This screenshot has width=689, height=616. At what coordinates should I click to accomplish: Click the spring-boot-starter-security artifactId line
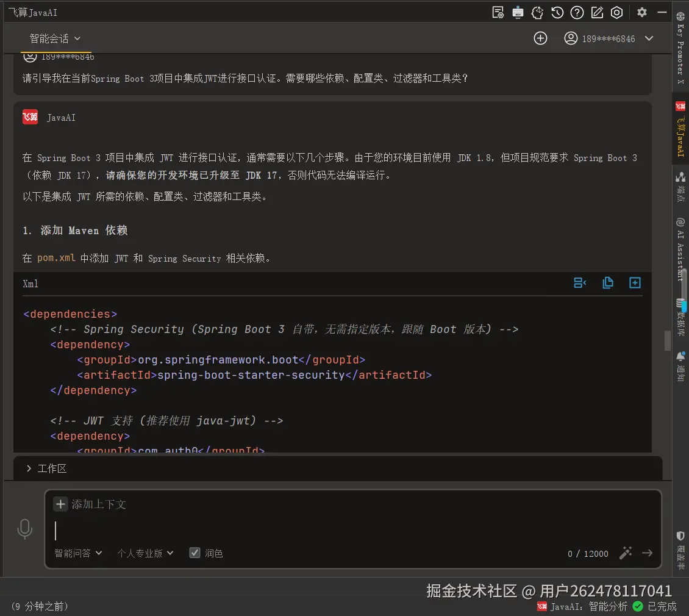pyautogui.click(x=254, y=374)
